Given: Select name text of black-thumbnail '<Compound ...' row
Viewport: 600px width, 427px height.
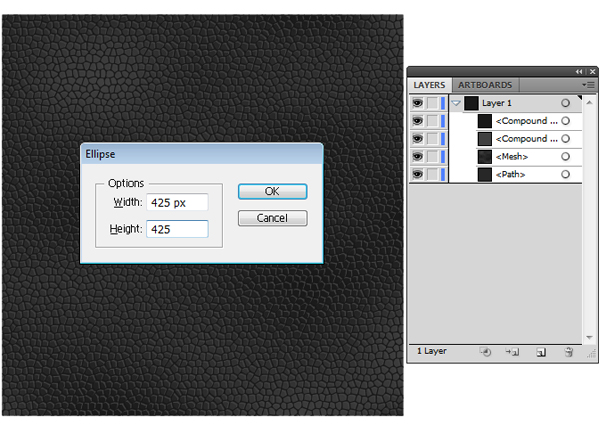Looking at the screenshot, I should click(x=527, y=121).
